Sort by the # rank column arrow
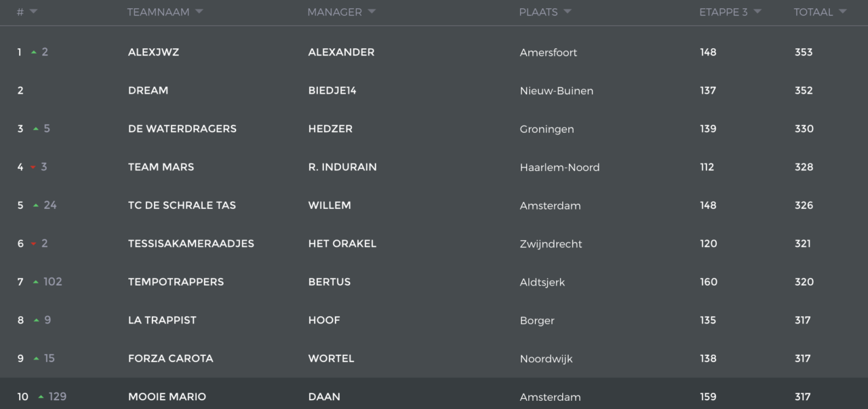 [x=33, y=12]
